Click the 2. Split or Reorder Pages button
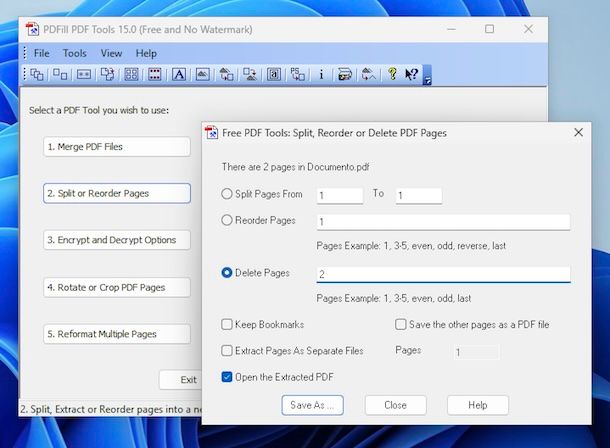This screenshot has width=610, height=448. [x=117, y=193]
